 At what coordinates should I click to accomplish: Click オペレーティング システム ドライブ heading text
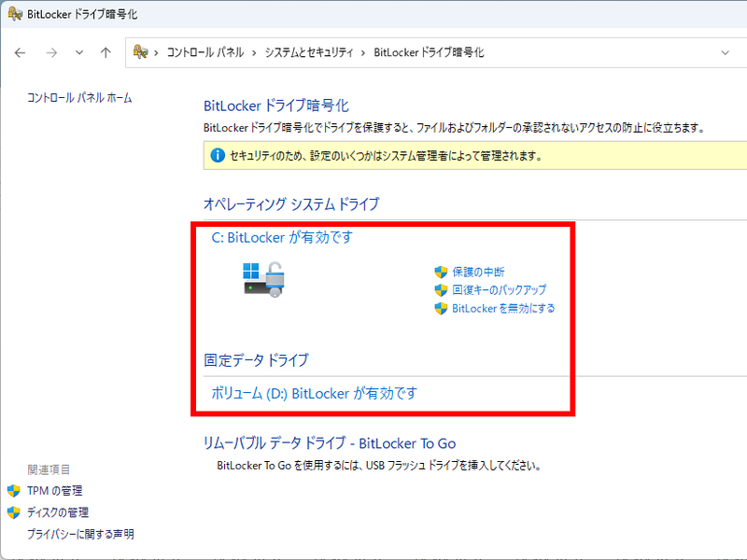point(291,203)
